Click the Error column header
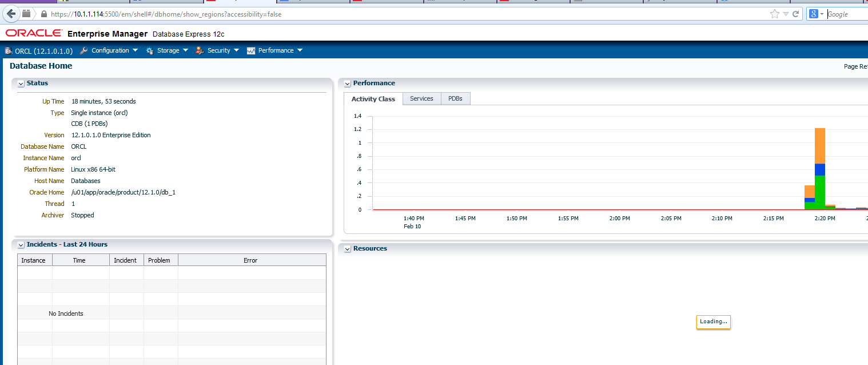 click(x=252, y=260)
